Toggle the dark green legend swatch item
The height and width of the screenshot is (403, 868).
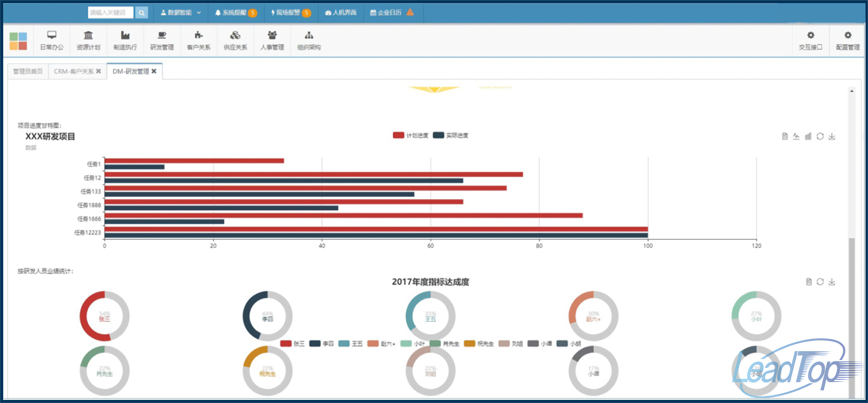click(x=444, y=344)
